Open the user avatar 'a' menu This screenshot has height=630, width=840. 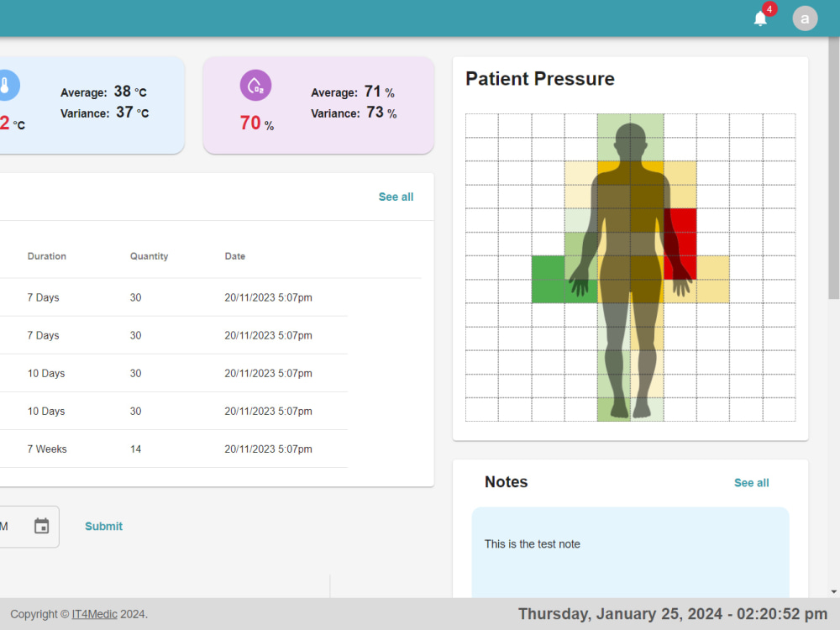click(x=805, y=18)
